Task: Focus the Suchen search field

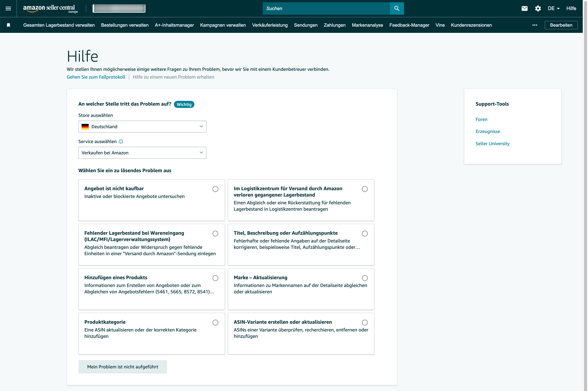Action: coord(326,8)
